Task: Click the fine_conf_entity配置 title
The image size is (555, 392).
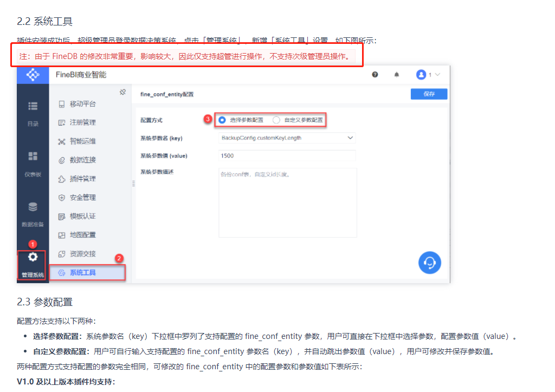Action: click(x=167, y=94)
